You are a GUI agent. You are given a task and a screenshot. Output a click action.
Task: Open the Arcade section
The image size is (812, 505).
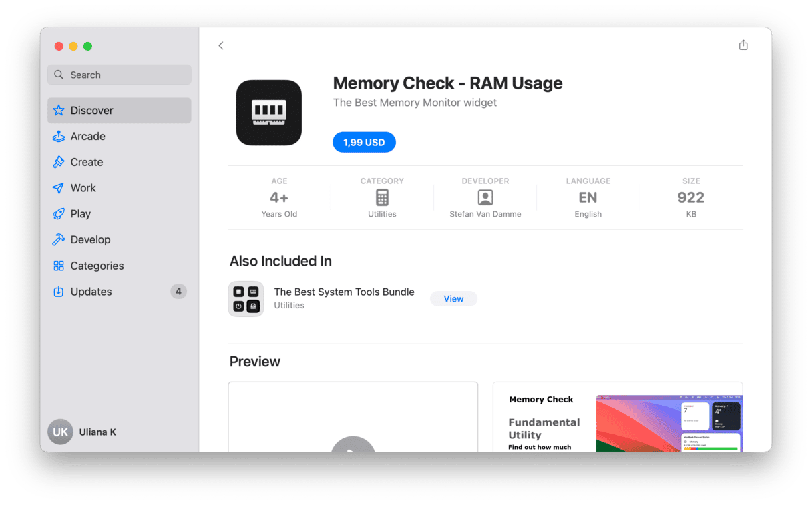[x=120, y=136]
